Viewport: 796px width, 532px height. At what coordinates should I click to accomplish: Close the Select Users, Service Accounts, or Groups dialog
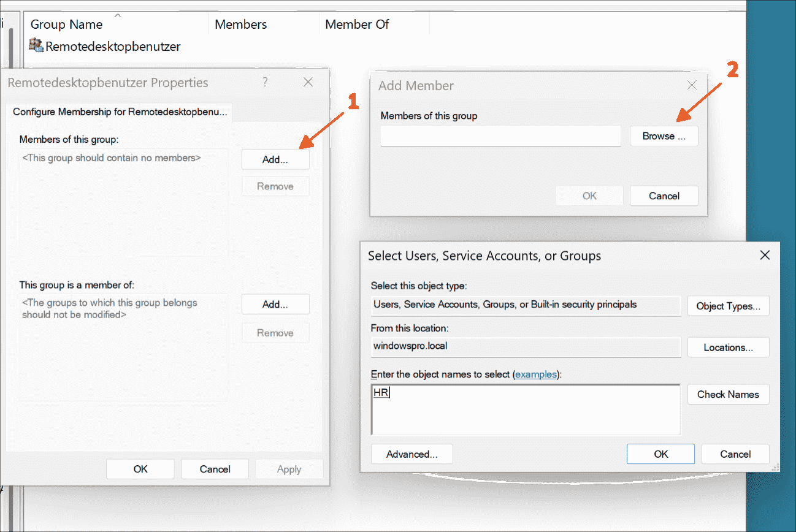765,256
